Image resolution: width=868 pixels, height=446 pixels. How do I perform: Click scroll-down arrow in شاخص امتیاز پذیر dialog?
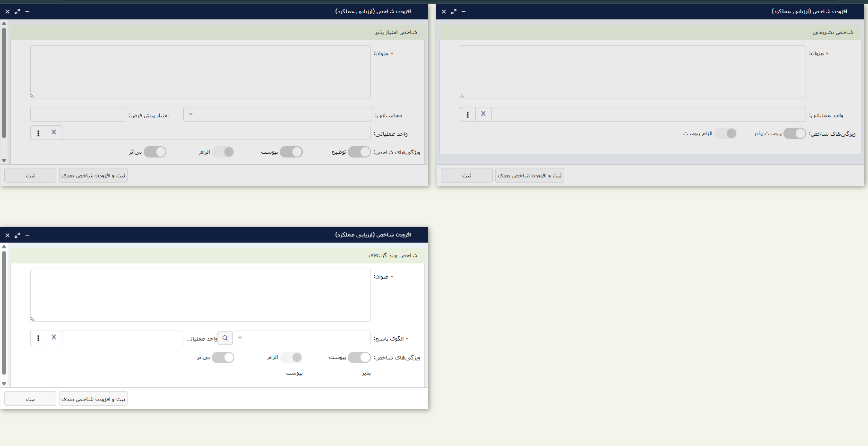point(4,160)
